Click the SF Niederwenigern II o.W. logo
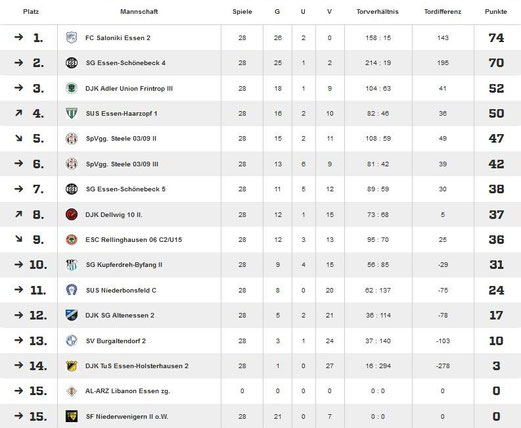Viewport: 521px width, 428px height. 71,416
